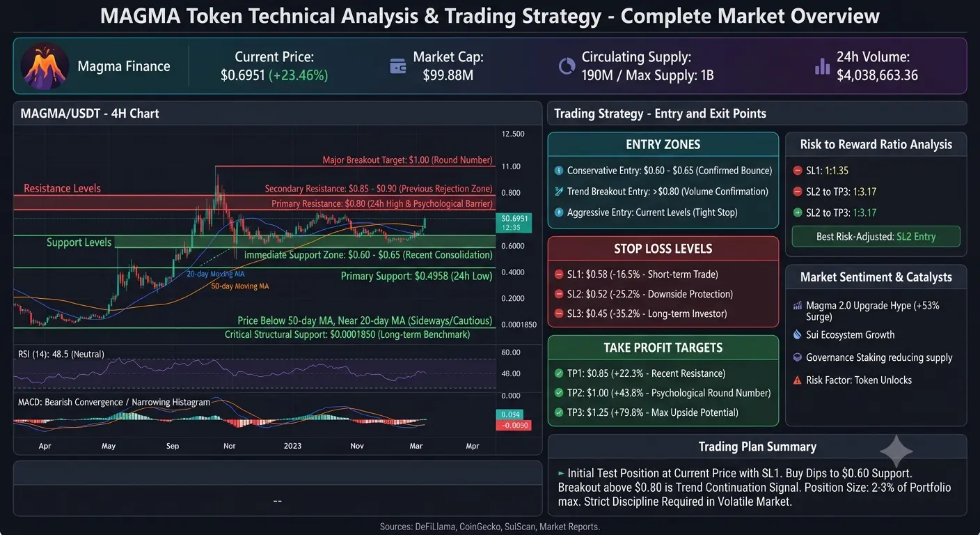Image resolution: width=980 pixels, height=535 pixels.
Task: Click the warning triangle by Token Unlocks
Action: pyautogui.click(x=798, y=380)
